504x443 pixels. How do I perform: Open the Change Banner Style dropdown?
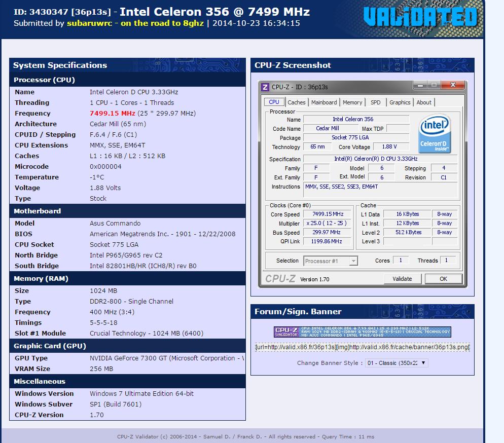point(397,363)
